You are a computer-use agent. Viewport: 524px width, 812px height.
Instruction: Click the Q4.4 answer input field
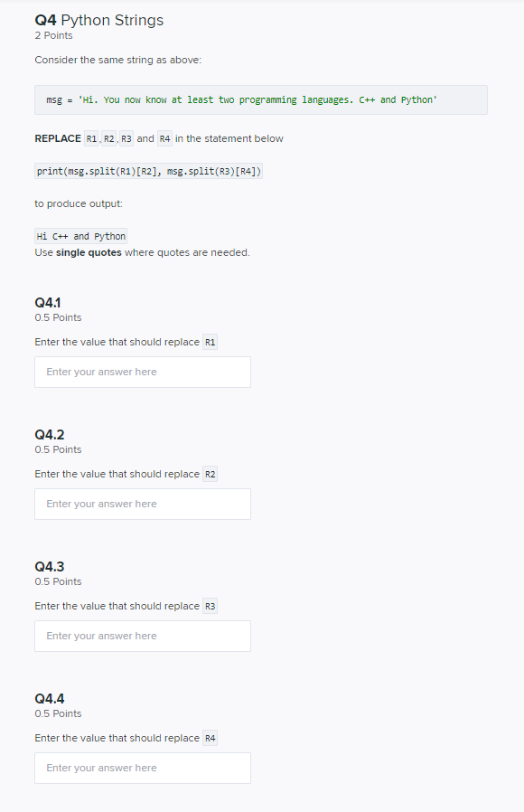tap(142, 768)
